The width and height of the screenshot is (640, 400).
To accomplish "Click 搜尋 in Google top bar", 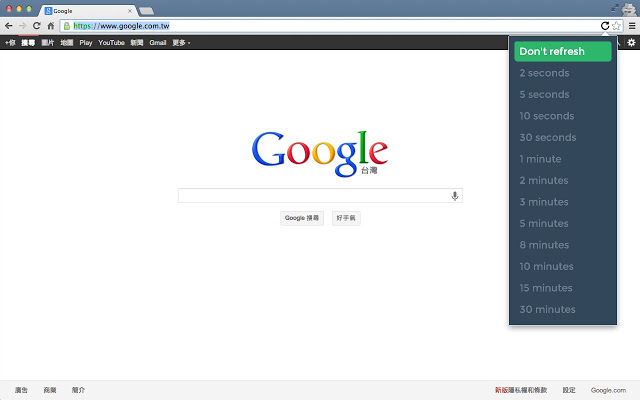I will [28, 42].
